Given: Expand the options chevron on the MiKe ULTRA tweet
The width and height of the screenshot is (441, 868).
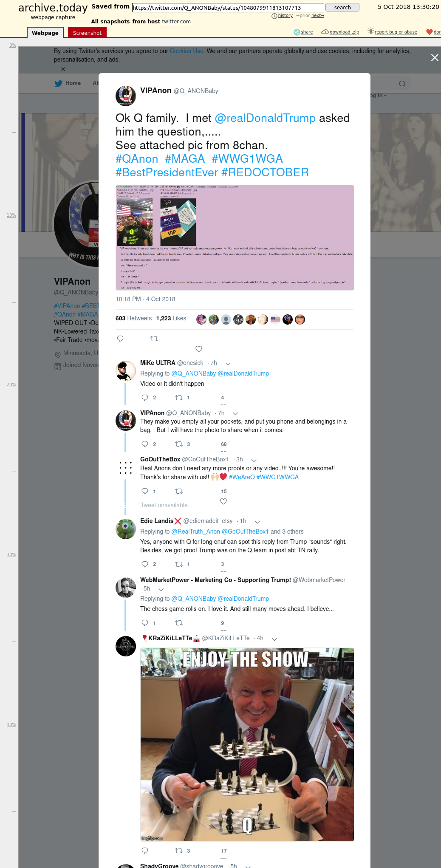Looking at the screenshot, I should click(x=228, y=364).
